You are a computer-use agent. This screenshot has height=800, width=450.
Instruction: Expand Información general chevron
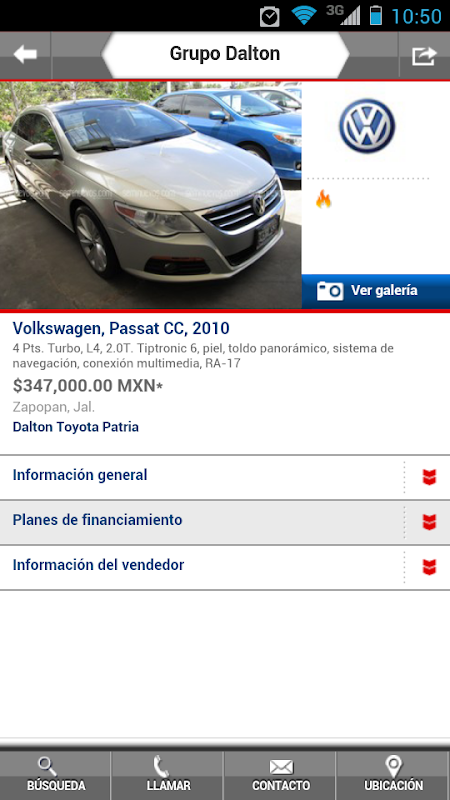(x=429, y=478)
